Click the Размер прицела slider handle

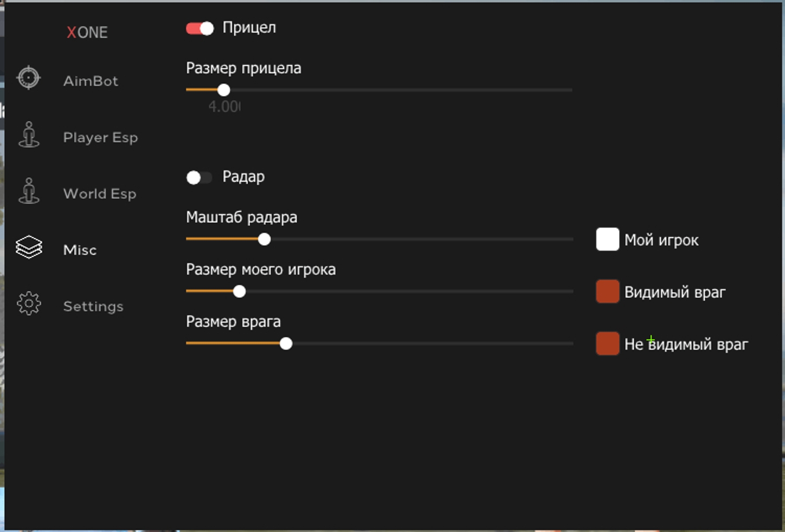click(224, 90)
